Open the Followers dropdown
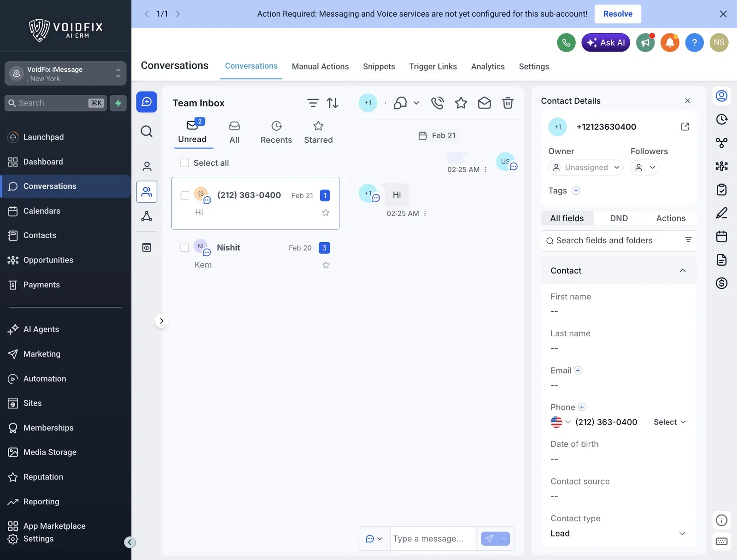 click(645, 168)
